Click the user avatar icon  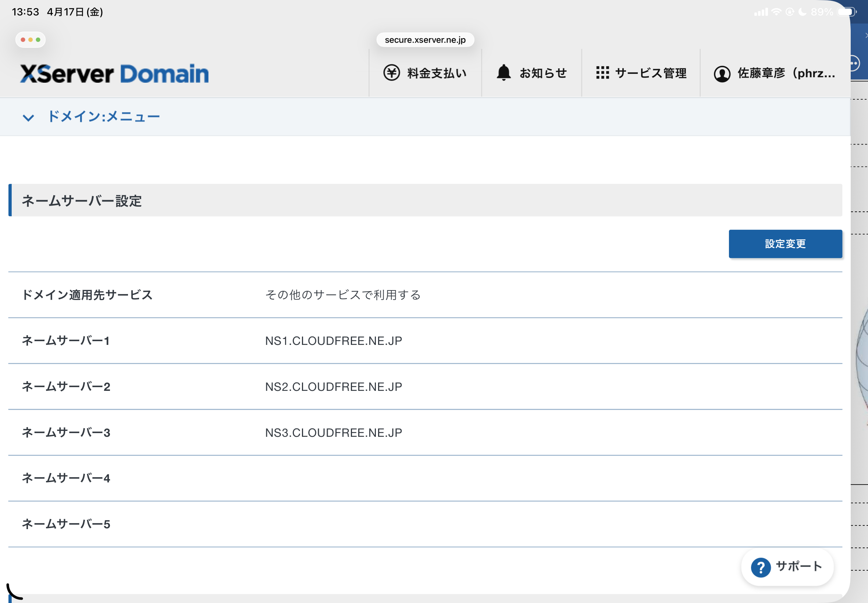pyautogui.click(x=722, y=73)
